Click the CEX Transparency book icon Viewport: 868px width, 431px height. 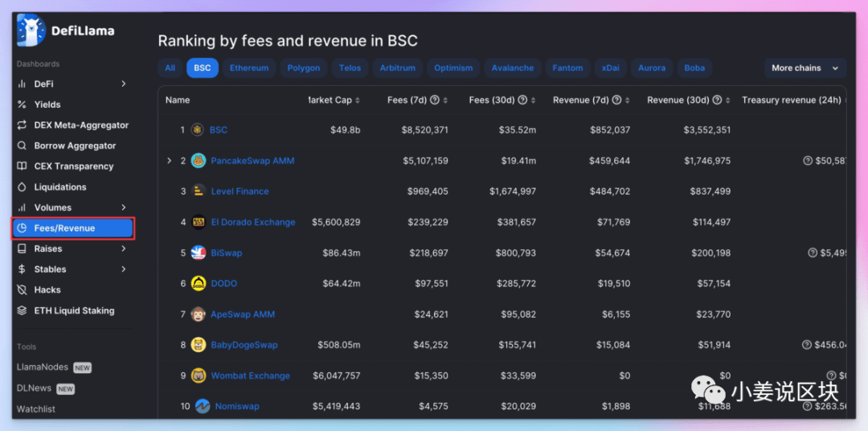22,166
